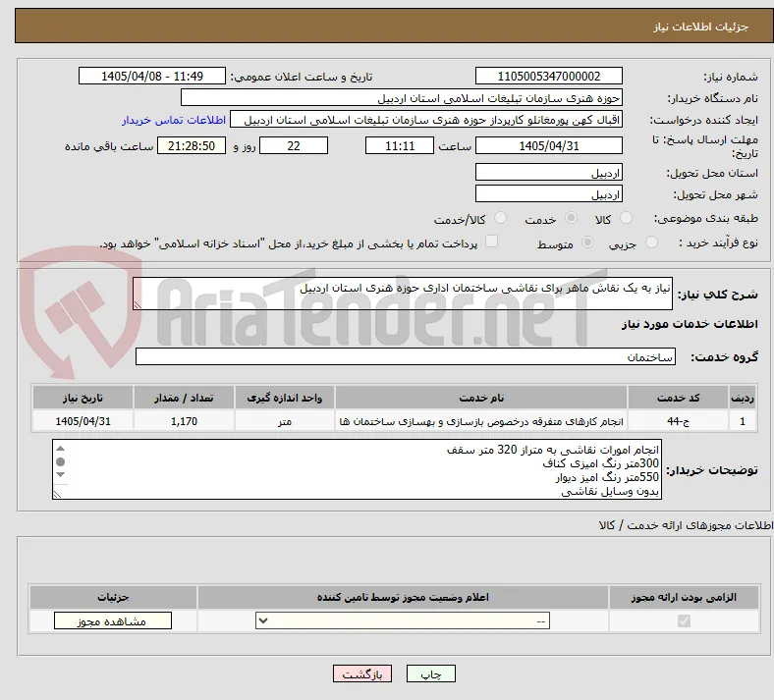Click the announcement date field 1405/04/08 - 11:49

coord(152,76)
